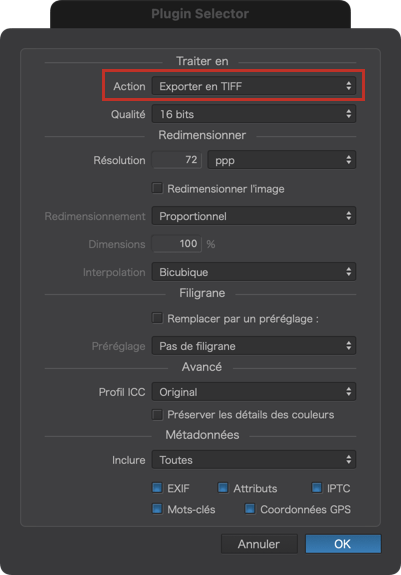The height and width of the screenshot is (575, 401).
Task: Open the Redimensionnement dropdown set to Proportionnel
Action: (x=254, y=216)
